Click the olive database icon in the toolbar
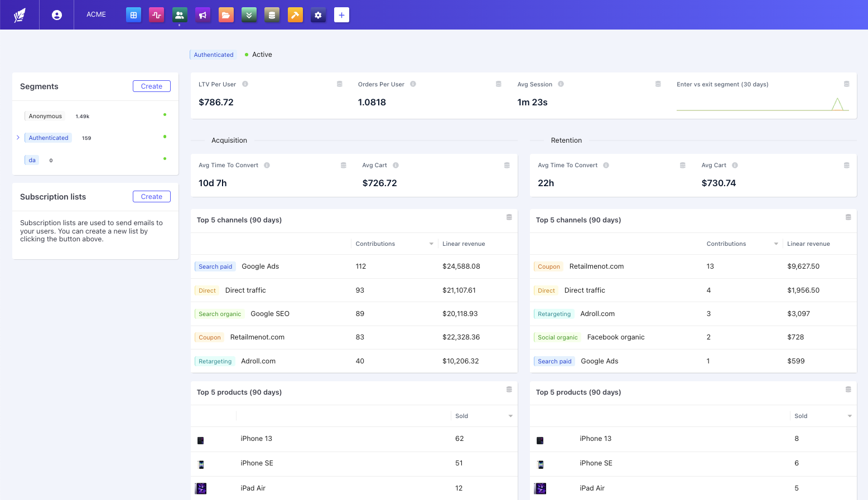Screen dimensions: 868x500 272,14
